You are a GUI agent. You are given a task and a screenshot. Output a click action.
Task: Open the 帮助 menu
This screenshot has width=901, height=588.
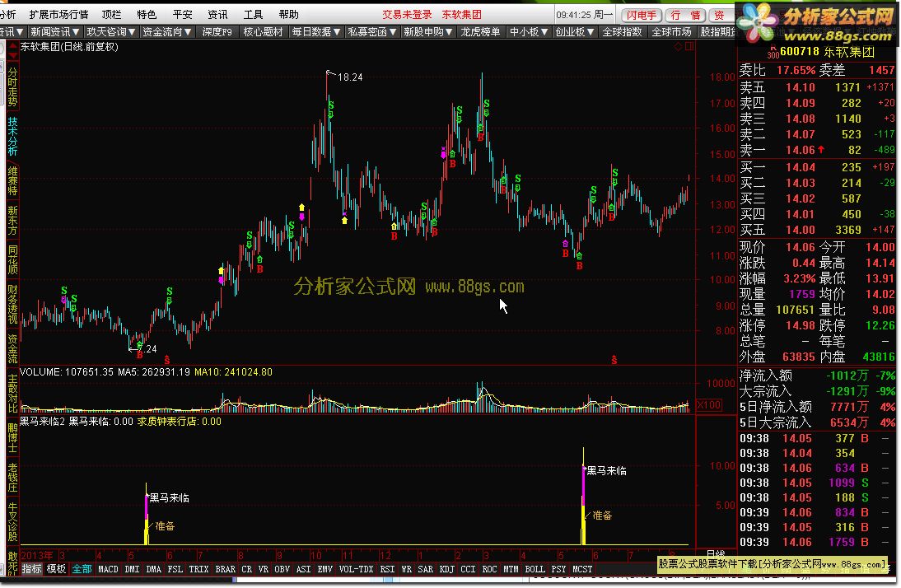coord(288,14)
